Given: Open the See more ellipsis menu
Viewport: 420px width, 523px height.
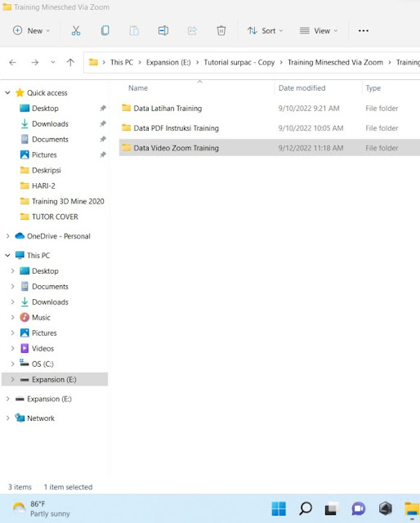Looking at the screenshot, I should pyautogui.click(x=364, y=31).
